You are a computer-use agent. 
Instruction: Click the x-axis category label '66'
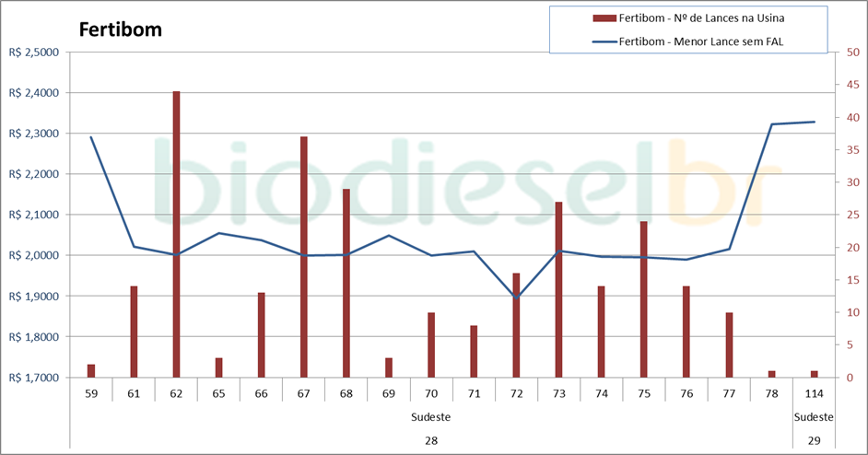tap(261, 393)
